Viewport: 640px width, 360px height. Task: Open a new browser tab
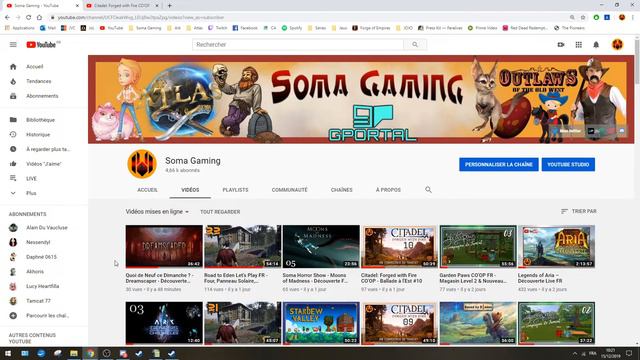169,6
